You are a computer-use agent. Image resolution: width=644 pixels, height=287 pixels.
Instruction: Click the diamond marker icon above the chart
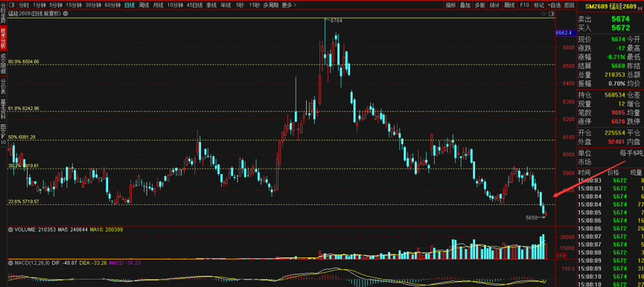point(543,13)
